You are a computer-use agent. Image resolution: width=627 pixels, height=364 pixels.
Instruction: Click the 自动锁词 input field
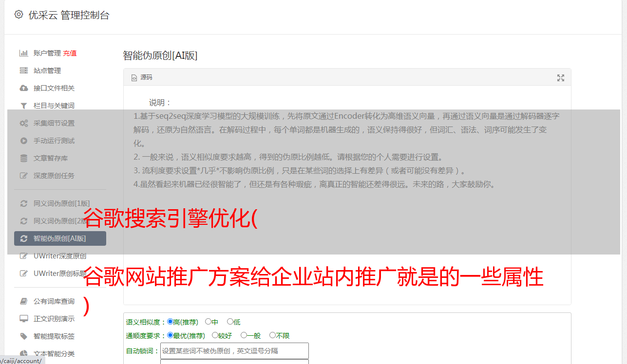click(x=234, y=351)
